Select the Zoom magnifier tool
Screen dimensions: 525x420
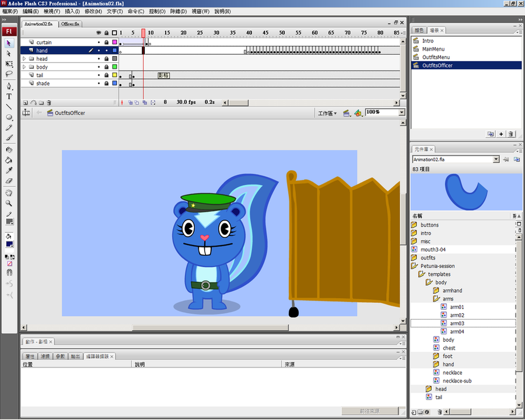[x=9, y=204]
